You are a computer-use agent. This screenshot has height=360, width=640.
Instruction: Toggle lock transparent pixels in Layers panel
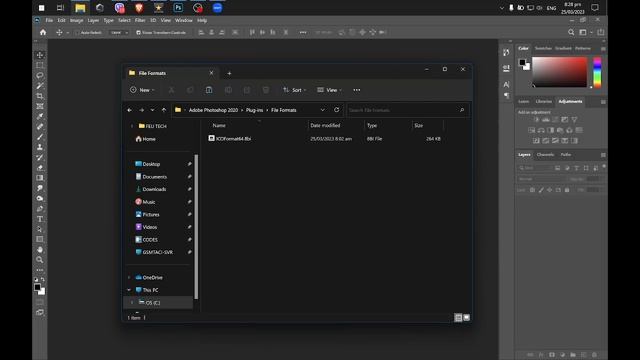[532, 190]
